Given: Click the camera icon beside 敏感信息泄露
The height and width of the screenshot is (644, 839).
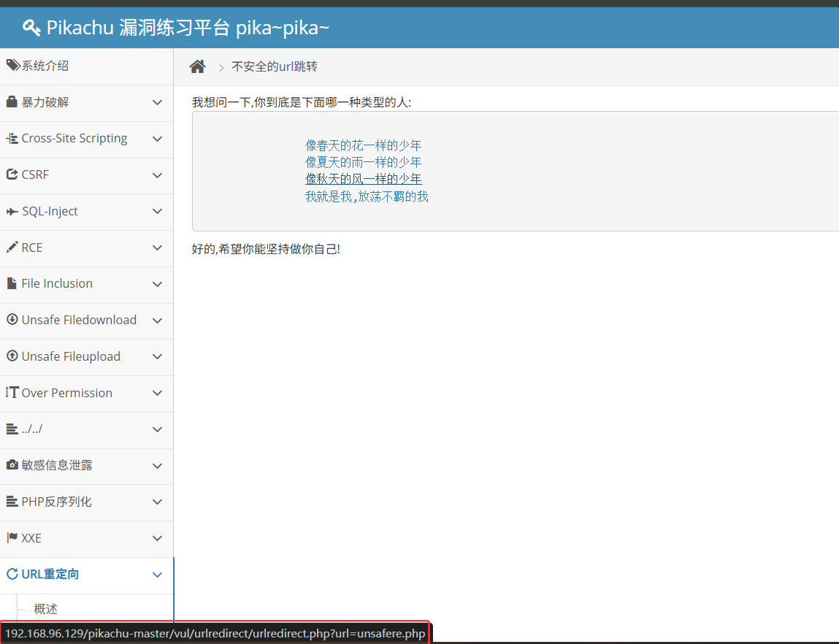Looking at the screenshot, I should [12, 465].
